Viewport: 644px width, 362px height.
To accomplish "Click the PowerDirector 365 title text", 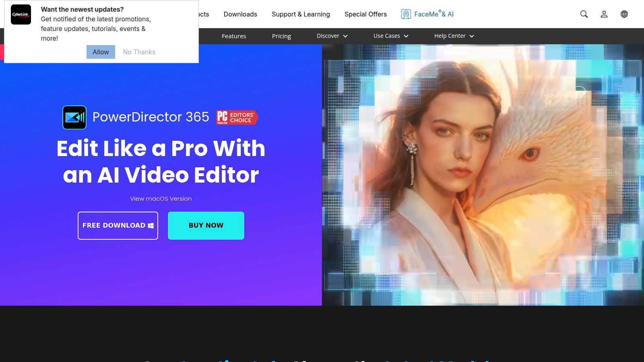I will tap(151, 117).
